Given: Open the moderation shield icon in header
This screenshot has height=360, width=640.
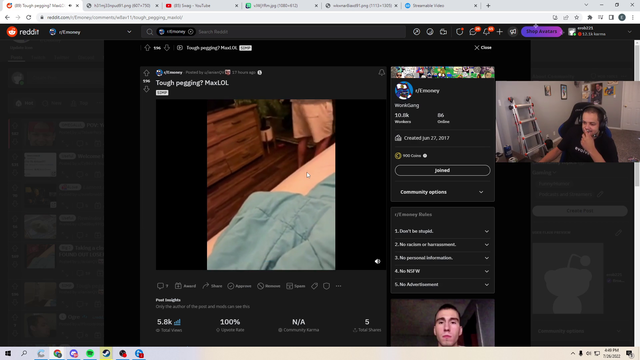Looking at the screenshot, I should point(460,32).
